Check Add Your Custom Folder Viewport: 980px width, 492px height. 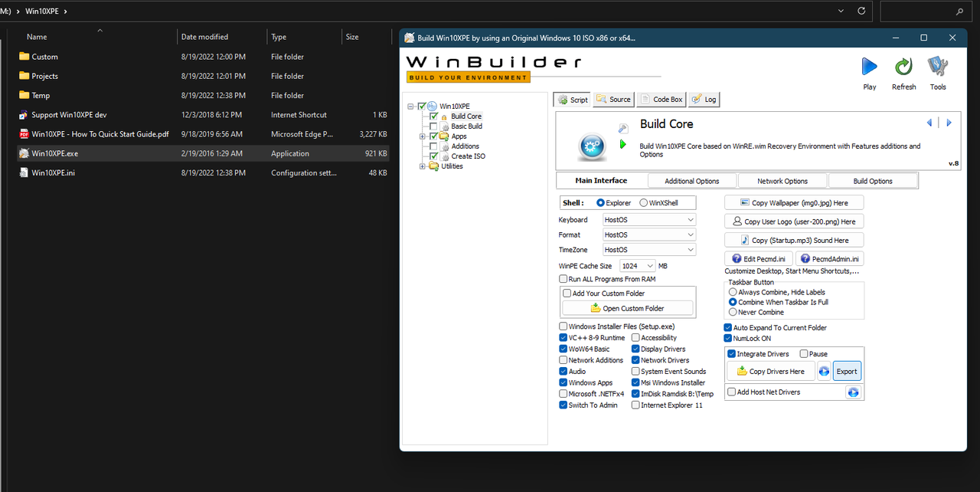[567, 294]
